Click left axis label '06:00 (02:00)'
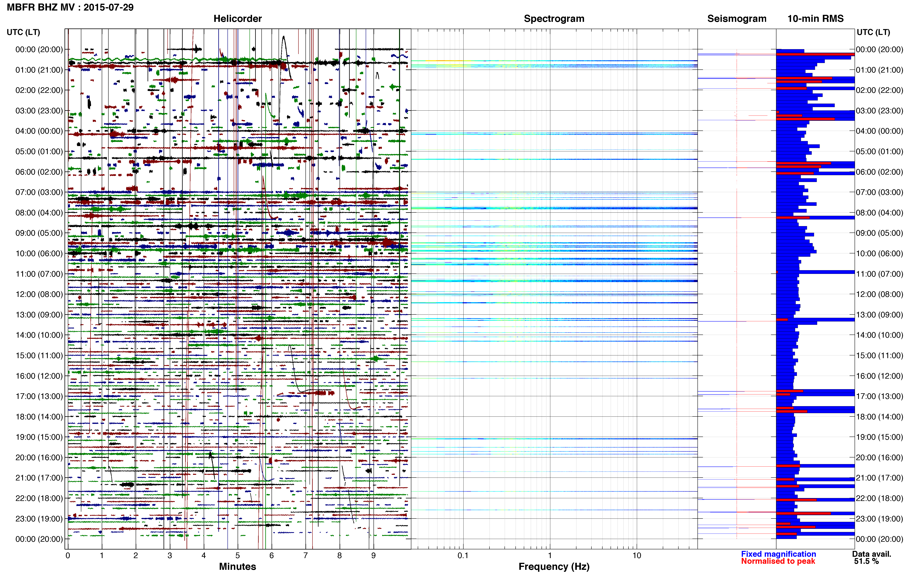The image size is (924, 578). tap(39, 172)
